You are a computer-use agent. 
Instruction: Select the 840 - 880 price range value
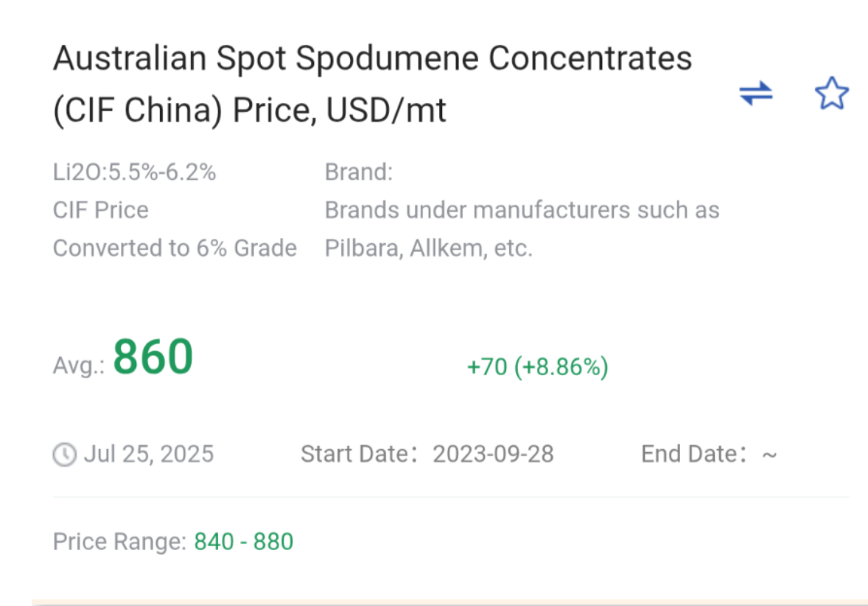tap(244, 542)
